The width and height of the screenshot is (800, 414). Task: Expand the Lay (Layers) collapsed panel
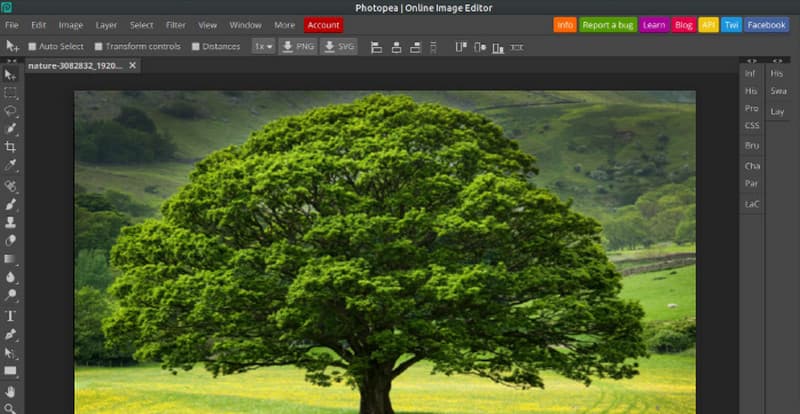pyautogui.click(x=778, y=109)
